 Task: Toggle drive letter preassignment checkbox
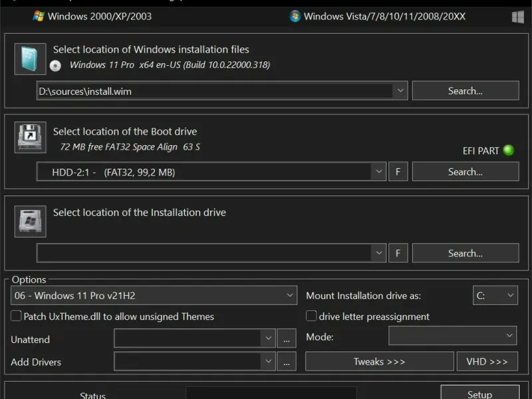311,316
